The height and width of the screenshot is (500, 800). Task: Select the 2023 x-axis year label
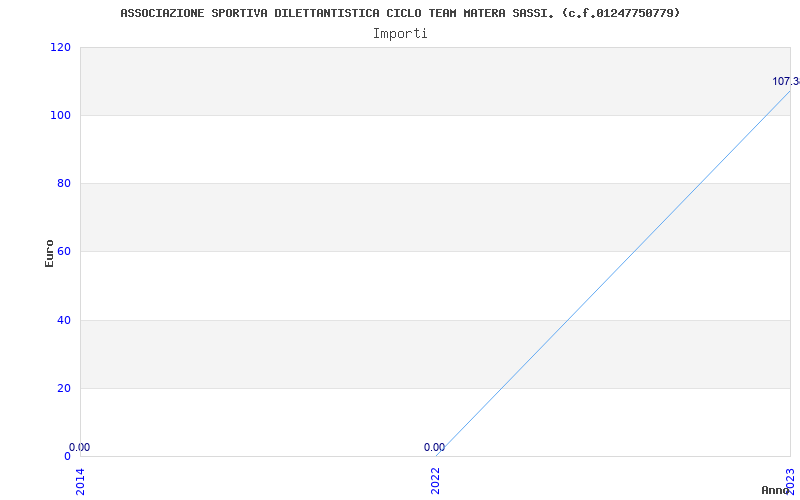tap(790, 480)
